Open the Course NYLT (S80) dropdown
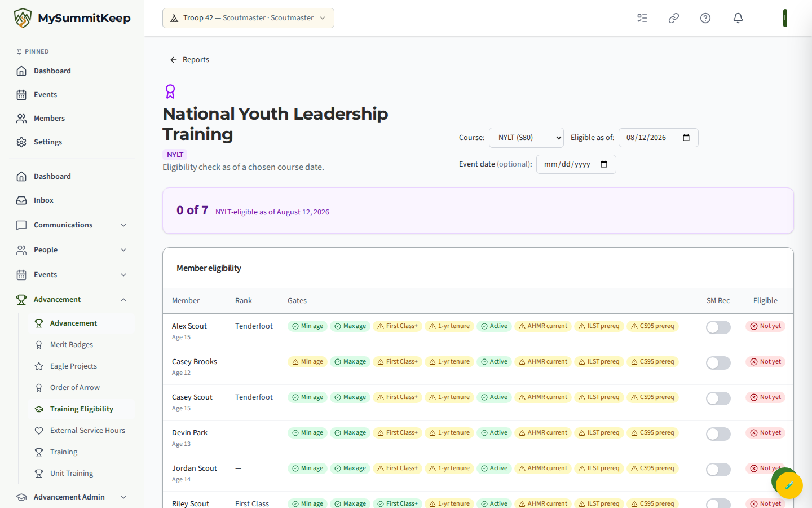Screen dimensions: 812x508 tap(526, 138)
